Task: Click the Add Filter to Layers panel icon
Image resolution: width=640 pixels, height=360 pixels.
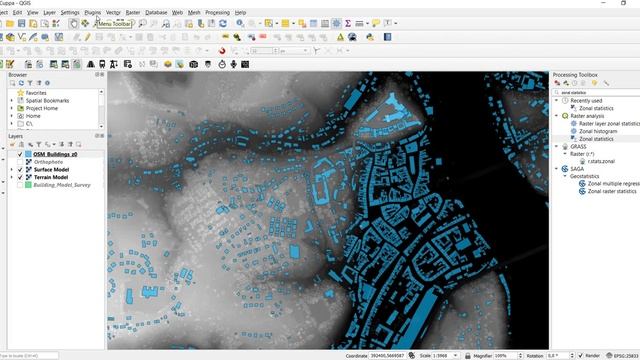Action: pyautogui.click(x=38, y=144)
